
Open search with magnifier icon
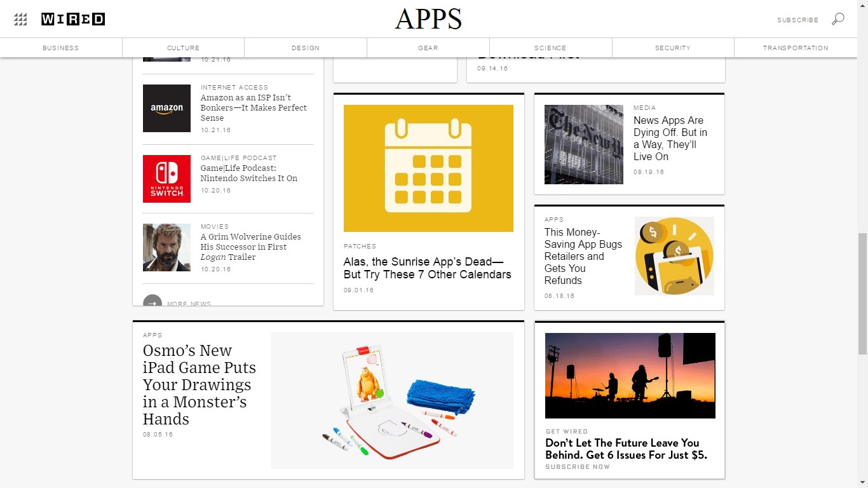coord(838,19)
